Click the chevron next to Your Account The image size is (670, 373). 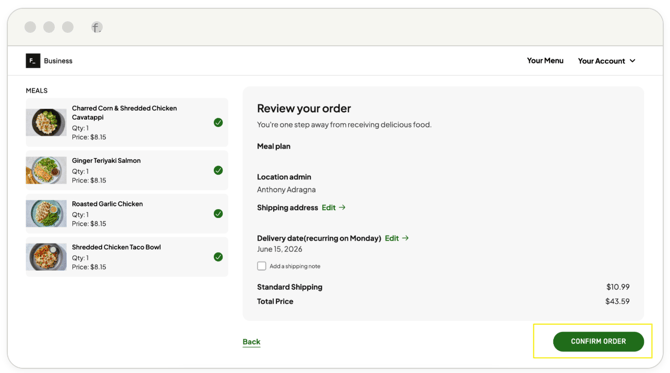[632, 61]
